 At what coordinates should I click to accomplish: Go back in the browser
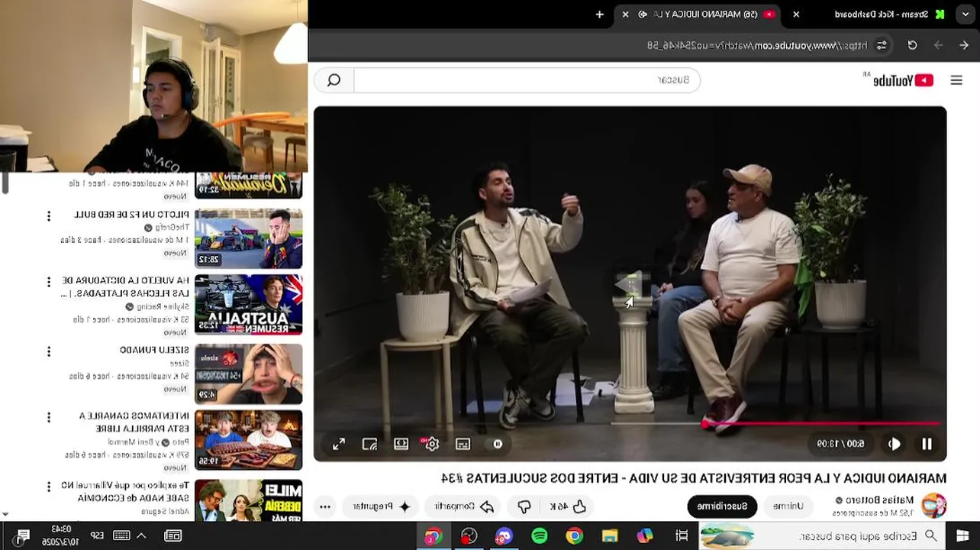964,45
